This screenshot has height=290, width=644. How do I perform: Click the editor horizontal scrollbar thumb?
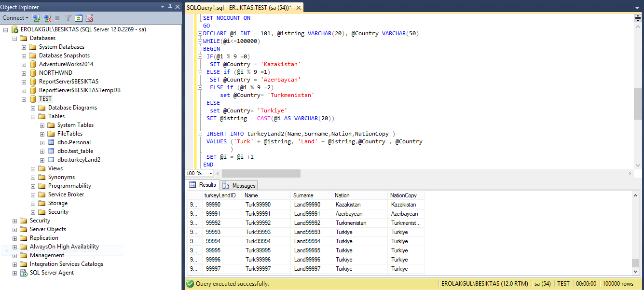pos(260,173)
